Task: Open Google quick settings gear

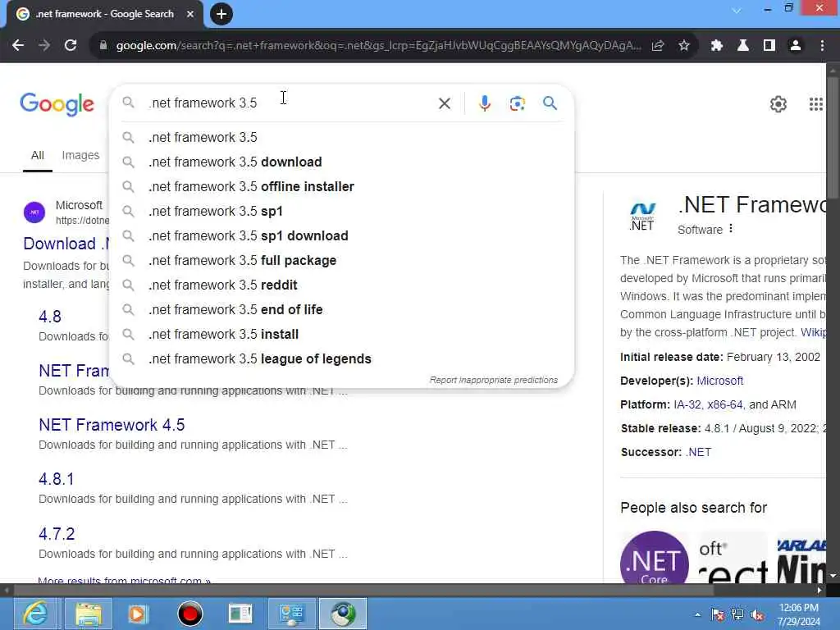Action: pos(778,104)
